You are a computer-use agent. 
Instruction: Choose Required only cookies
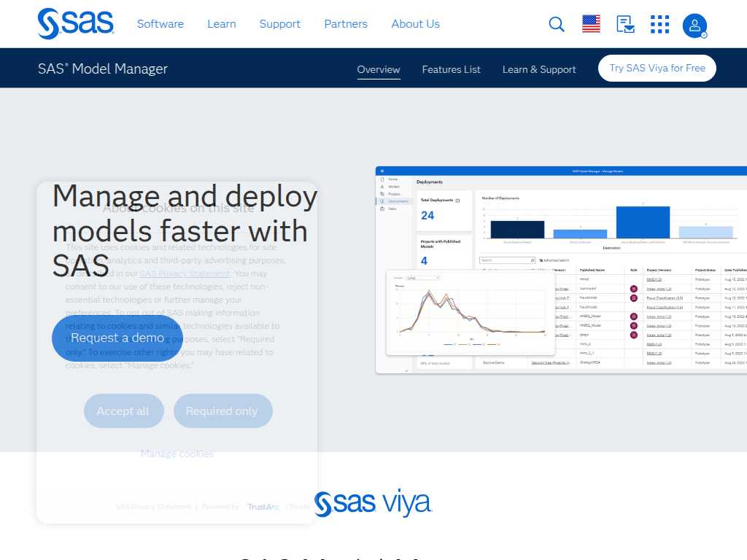pos(222,411)
